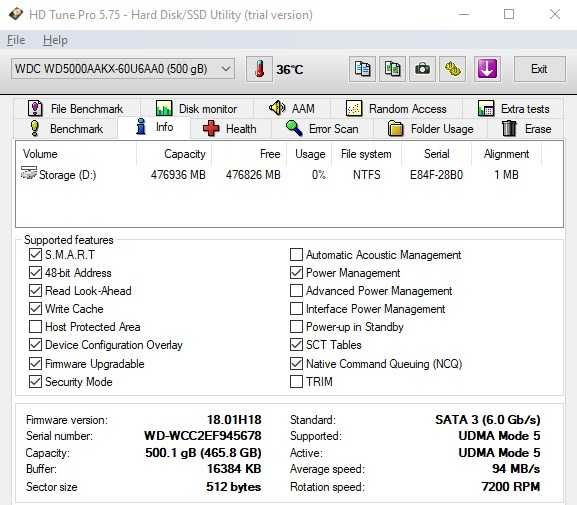The image size is (577, 505).
Task: Click the File Benchmark tab icon
Action: [35, 109]
